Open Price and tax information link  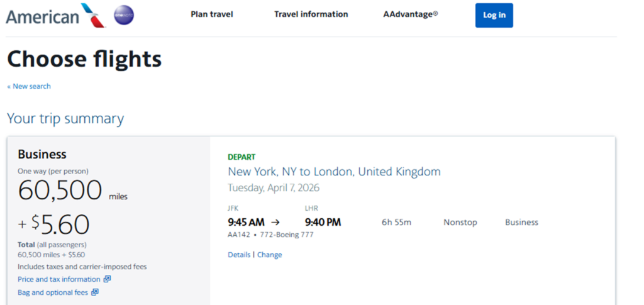58,279
